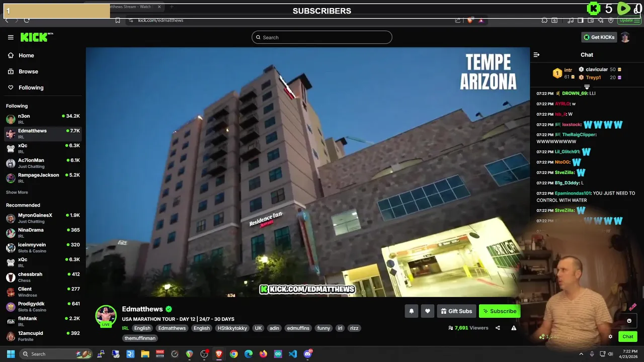This screenshot has width=644, height=362.
Task: Click username loxstock in chat
Action: tap(572, 125)
